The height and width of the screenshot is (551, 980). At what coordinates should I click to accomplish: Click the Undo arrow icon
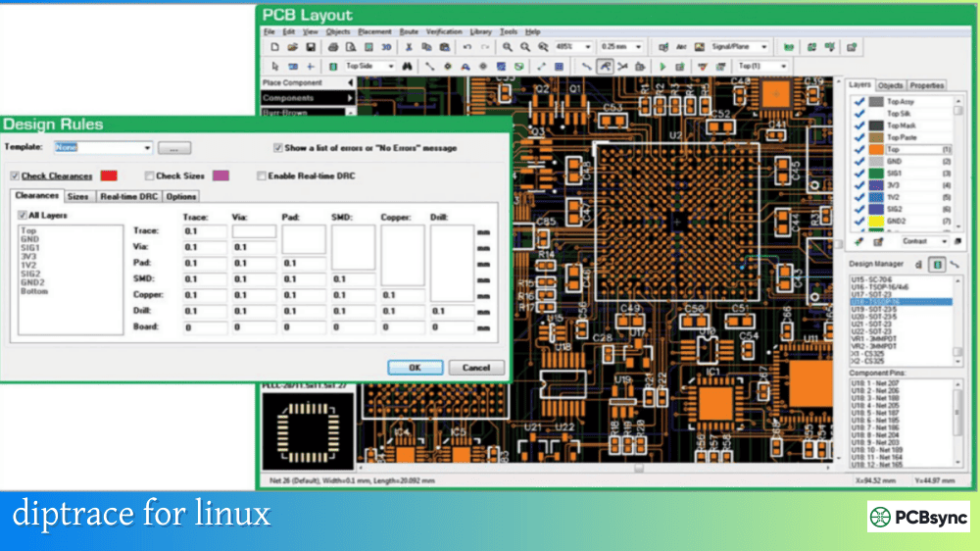(467, 47)
